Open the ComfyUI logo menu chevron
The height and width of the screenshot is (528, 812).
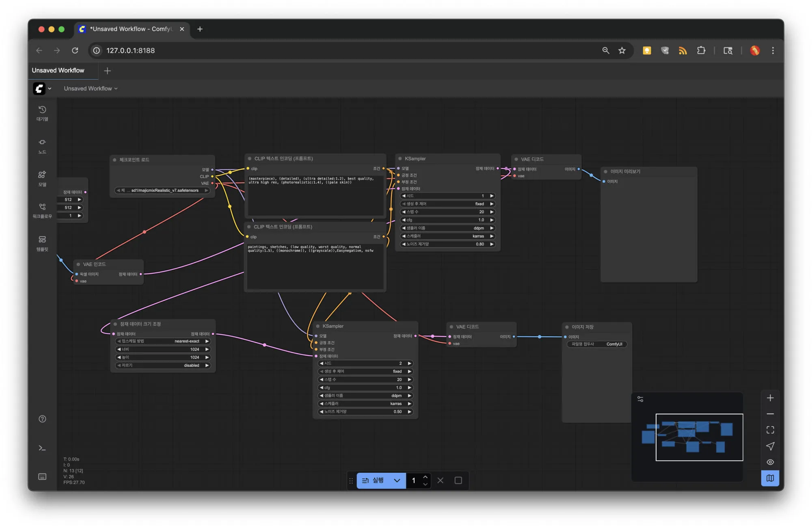tap(50, 89)
